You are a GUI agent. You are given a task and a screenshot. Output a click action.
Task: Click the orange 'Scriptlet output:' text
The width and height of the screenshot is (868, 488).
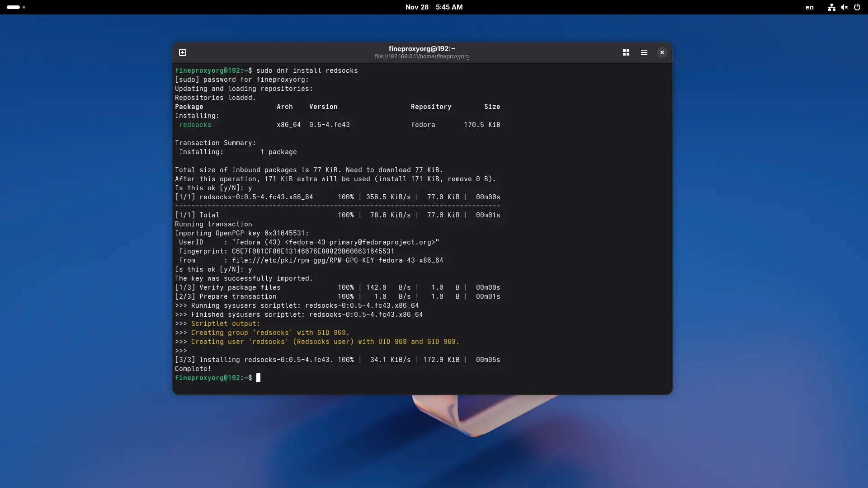226,324
